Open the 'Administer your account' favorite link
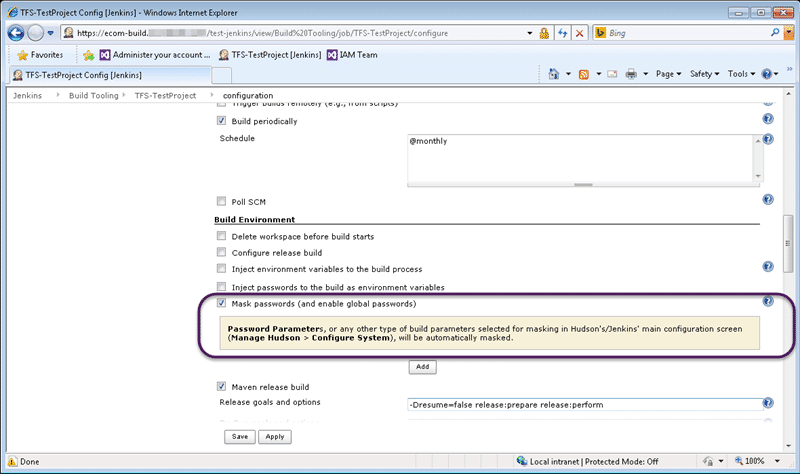 (155, 55)
